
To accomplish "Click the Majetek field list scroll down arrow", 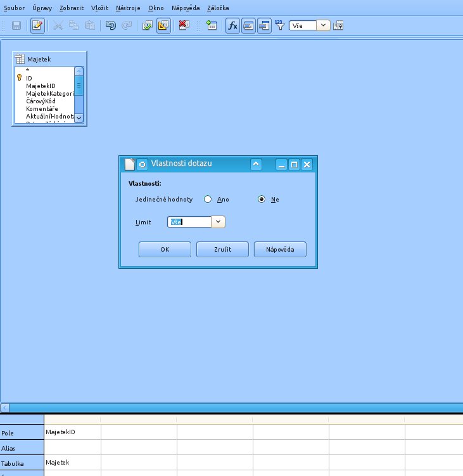I will click(x=79, y=118).
